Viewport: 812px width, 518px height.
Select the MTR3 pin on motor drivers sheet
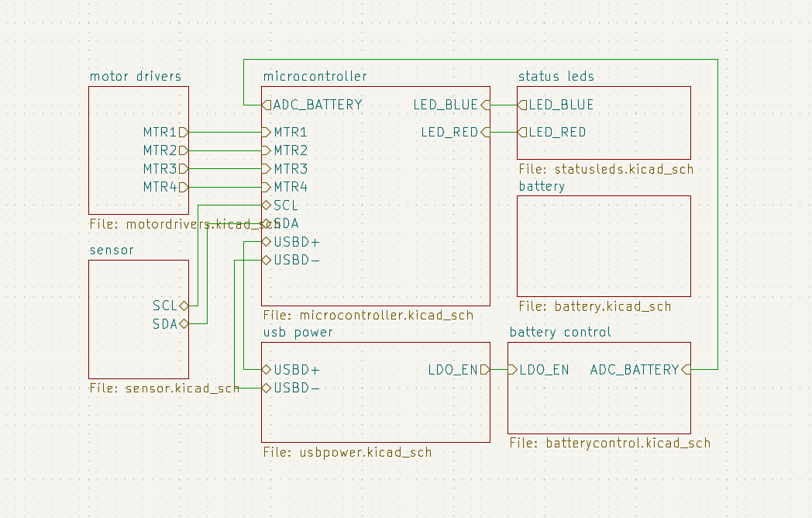pos(166,168)
